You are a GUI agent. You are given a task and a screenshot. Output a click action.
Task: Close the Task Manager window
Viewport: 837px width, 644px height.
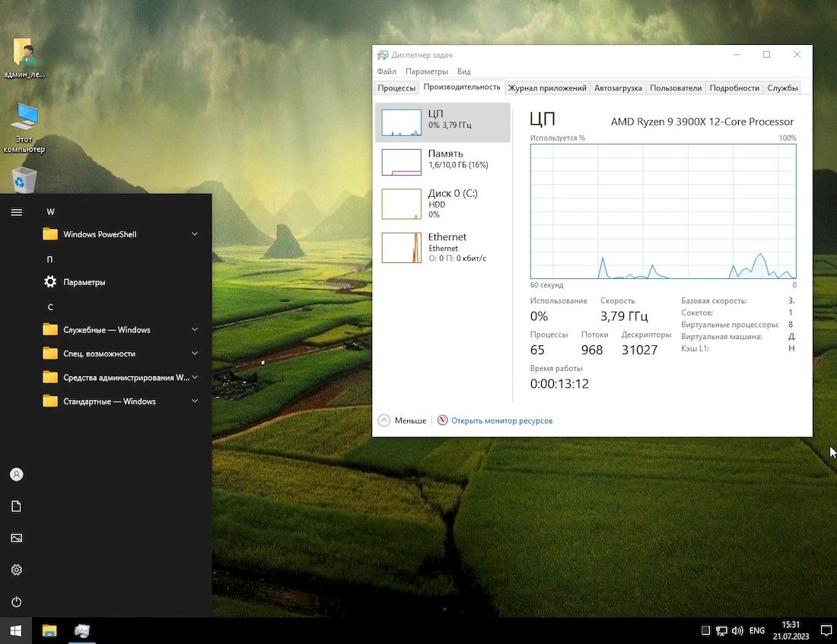click(x=797, y=55)
